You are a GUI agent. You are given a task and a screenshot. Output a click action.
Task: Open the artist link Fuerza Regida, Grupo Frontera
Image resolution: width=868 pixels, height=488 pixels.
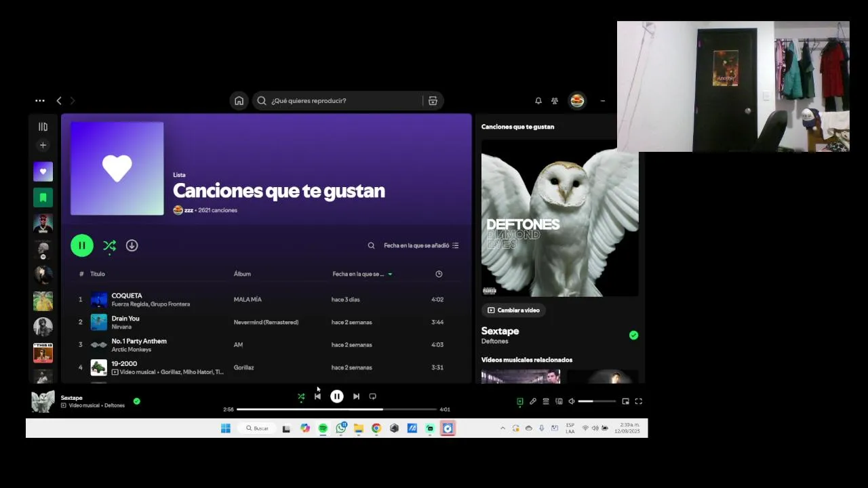click(x=151, y=304)
